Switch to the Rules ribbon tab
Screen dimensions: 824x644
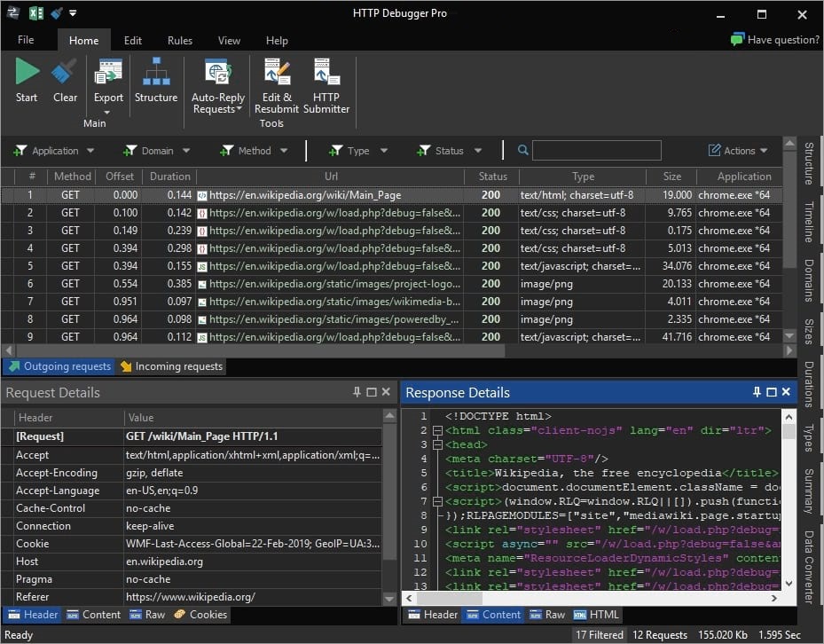(180, 41)
